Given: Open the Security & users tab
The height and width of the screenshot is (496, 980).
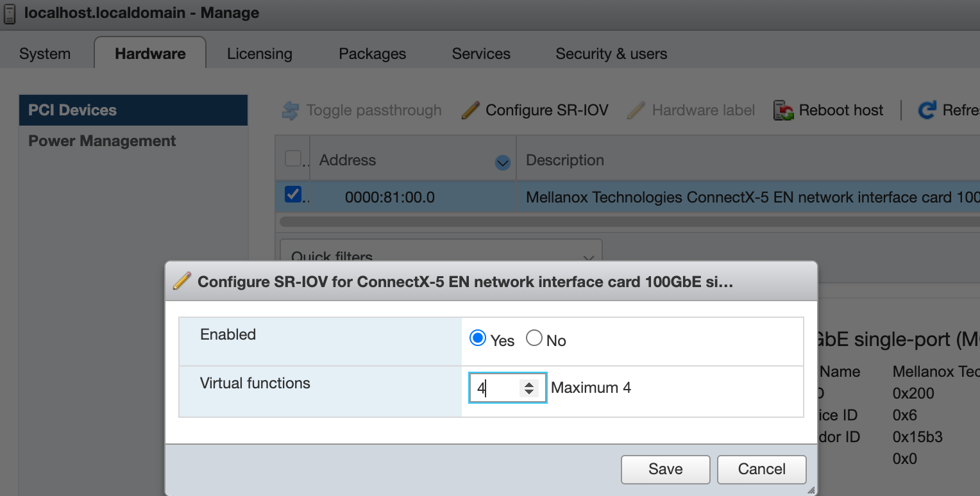Looking at the screenshot, I should (x=611, y=54).
